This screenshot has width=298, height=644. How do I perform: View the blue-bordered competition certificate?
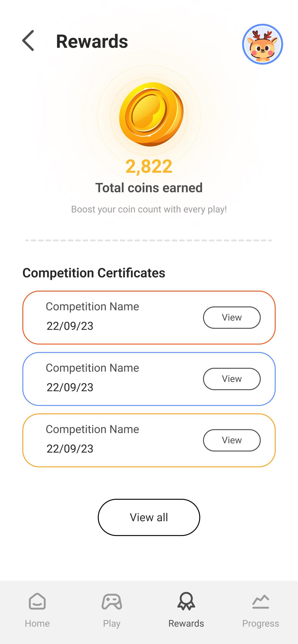pos(232,379)
